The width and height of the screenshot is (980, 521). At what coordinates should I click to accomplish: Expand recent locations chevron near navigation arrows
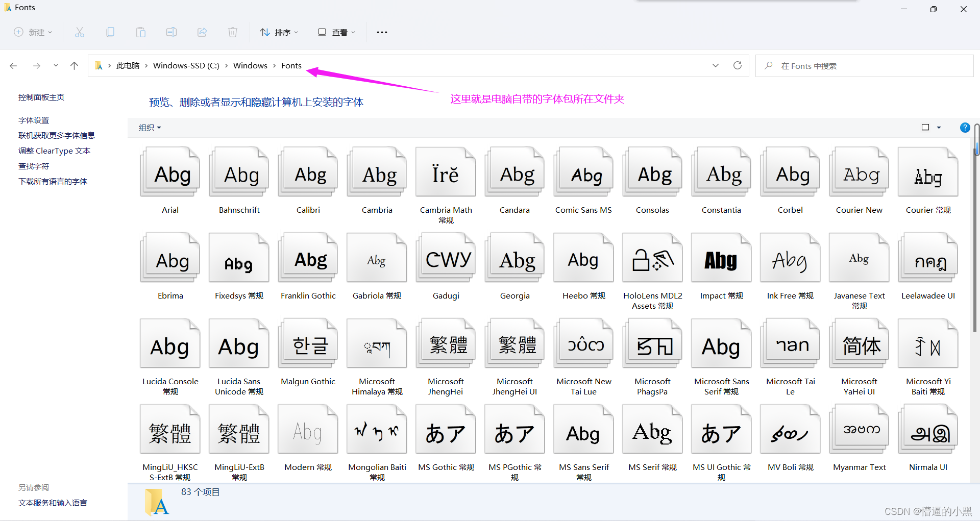[x=56, y=66]
